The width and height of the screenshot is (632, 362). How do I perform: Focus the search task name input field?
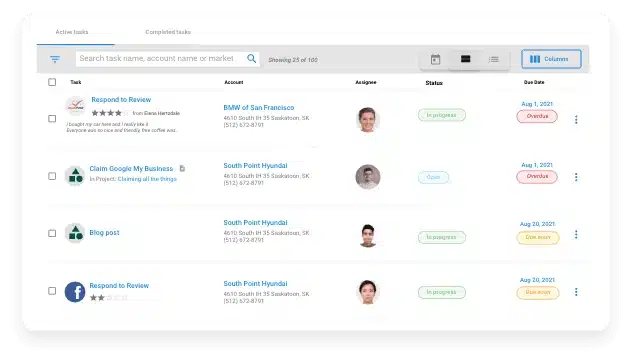tap(161, 58)
